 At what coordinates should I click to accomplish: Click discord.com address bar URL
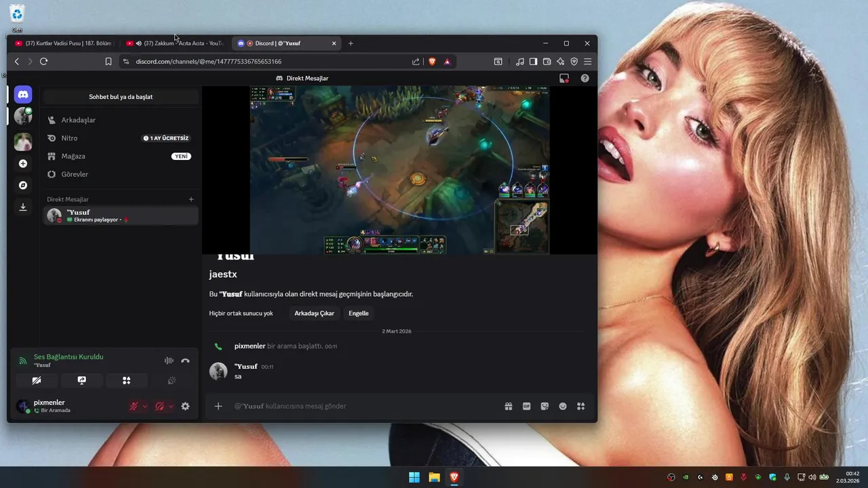tap(208, 62)
